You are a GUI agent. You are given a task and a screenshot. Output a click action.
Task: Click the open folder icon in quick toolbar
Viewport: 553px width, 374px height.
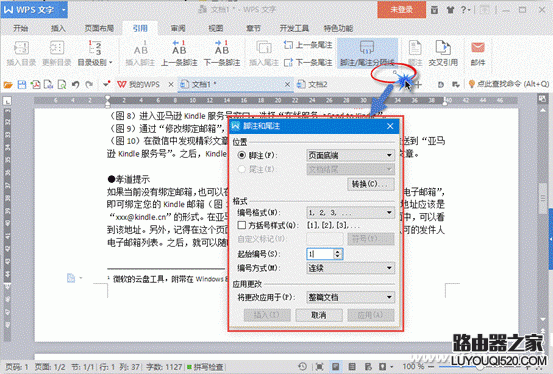8,85
